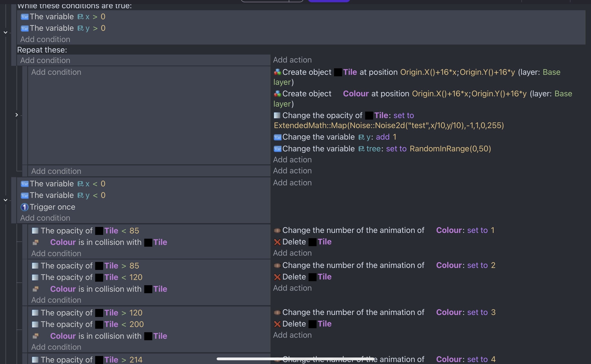Click animation icon of 'Colour: set to 3' action
The height and width of the screenshot is (364, 591).
(x=277, y=312)
